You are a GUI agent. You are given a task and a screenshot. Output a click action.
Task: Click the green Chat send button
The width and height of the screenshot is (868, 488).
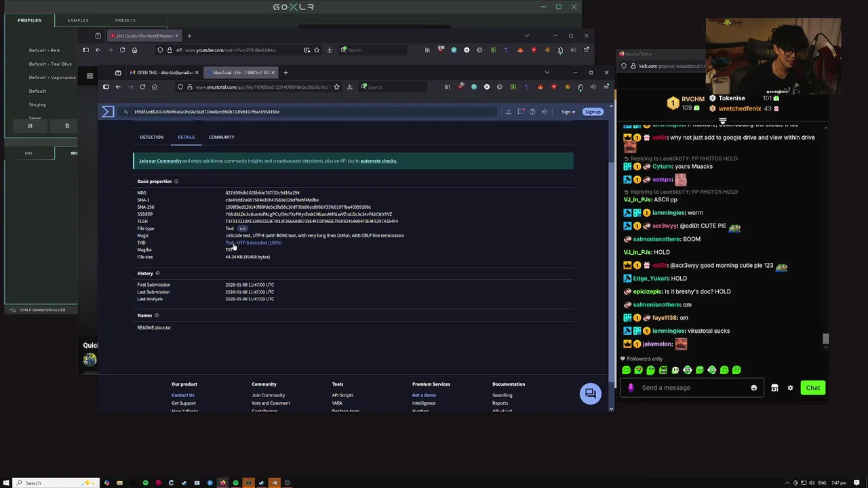812,388
